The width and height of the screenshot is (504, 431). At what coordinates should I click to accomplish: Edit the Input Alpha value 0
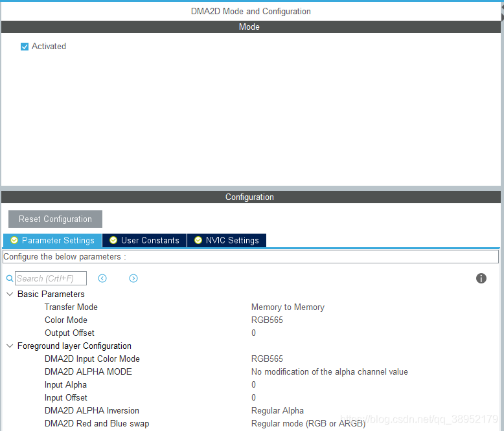point(253,384)
